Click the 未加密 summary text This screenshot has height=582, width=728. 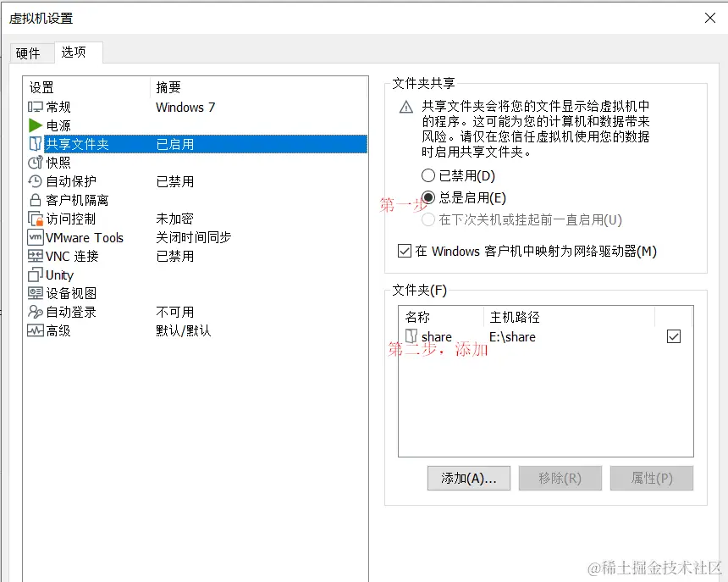[174, 219]
